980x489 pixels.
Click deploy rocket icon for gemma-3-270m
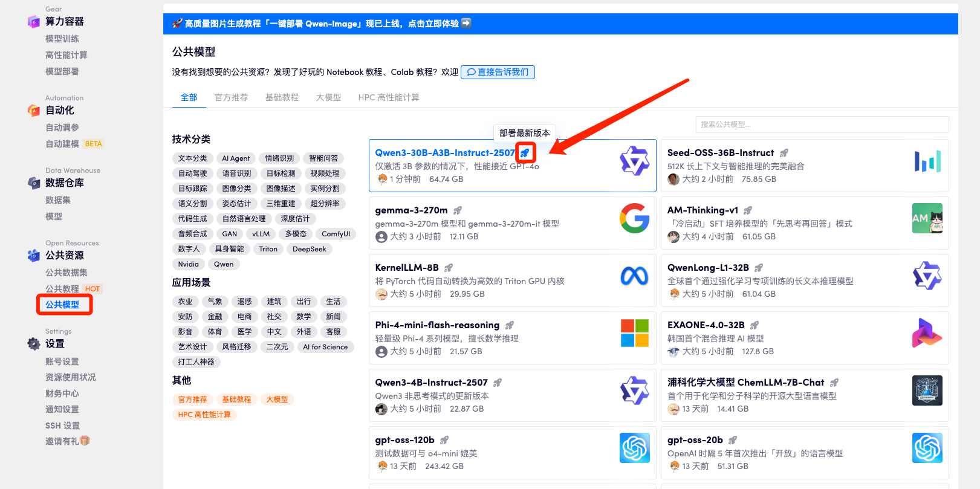458,210
